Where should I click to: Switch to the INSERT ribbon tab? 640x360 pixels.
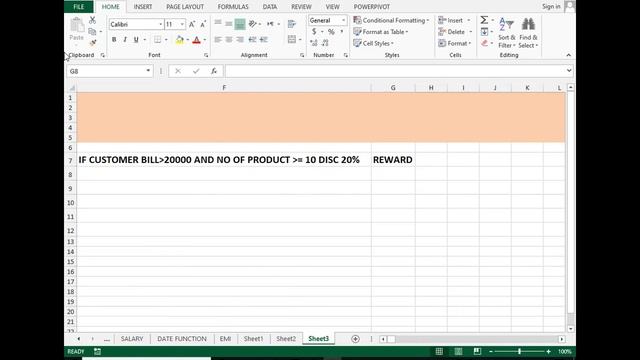click(x=143, y=7)
